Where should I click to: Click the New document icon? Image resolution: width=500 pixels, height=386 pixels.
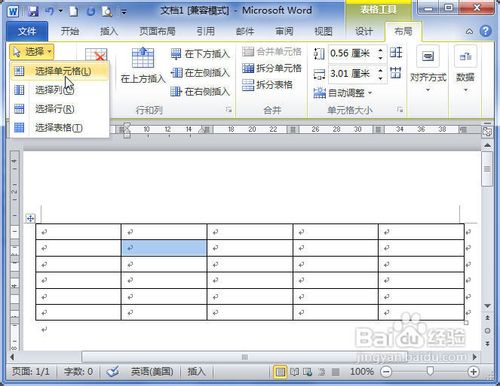[x=73, y=11]
